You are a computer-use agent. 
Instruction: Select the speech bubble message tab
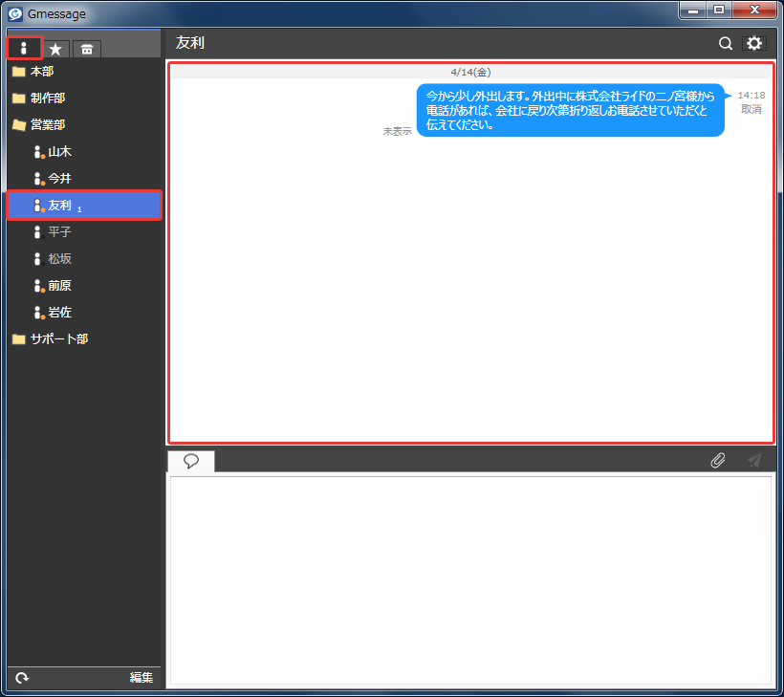(191, 461)
